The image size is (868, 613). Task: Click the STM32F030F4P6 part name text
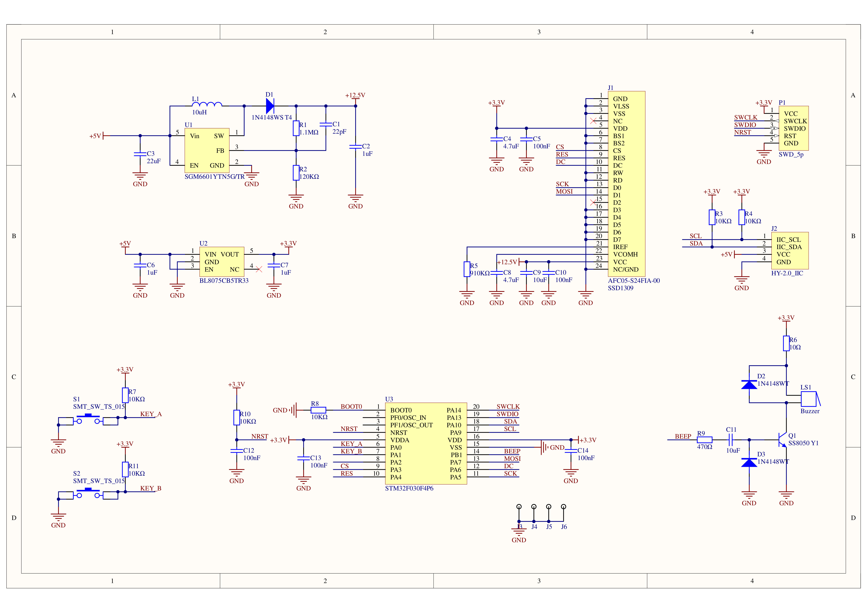pyautogui.click(x=409, y=488)
